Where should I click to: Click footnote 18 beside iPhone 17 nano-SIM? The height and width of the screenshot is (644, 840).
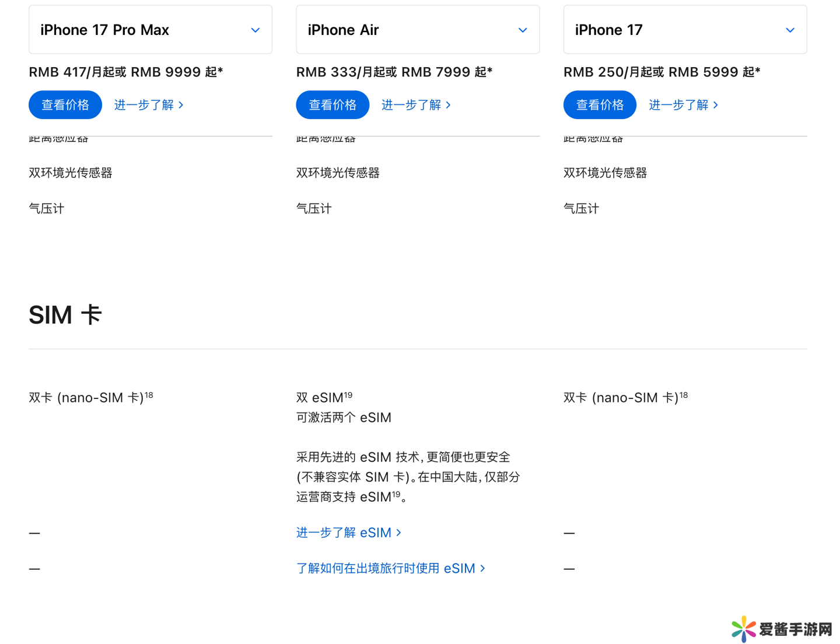click(x=684, y=395)
